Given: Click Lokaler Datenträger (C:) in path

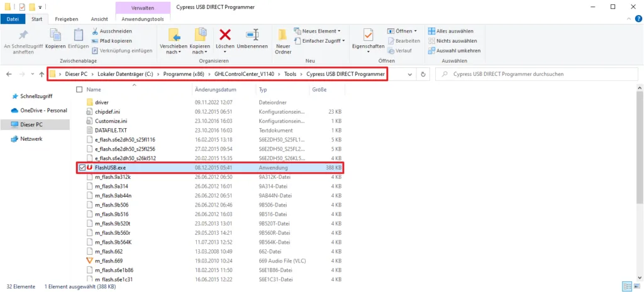Looking at the screenshot, I should [125, 74].
